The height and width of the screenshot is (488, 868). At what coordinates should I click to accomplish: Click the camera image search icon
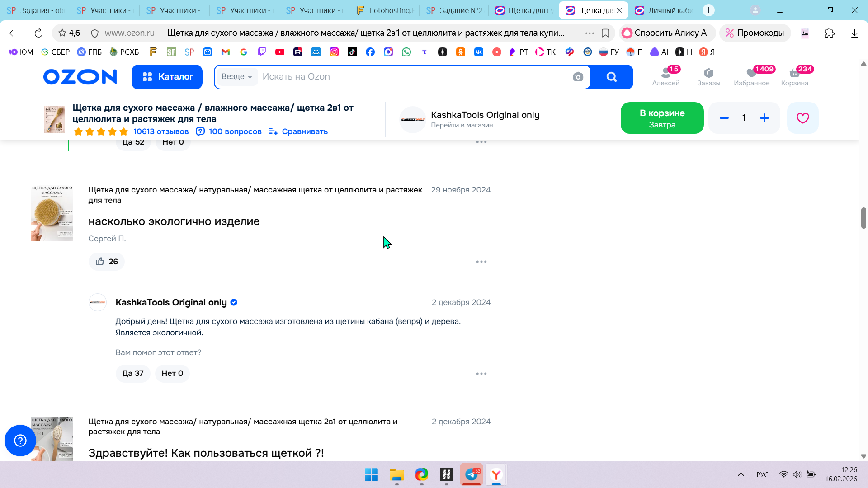(578, 77)
